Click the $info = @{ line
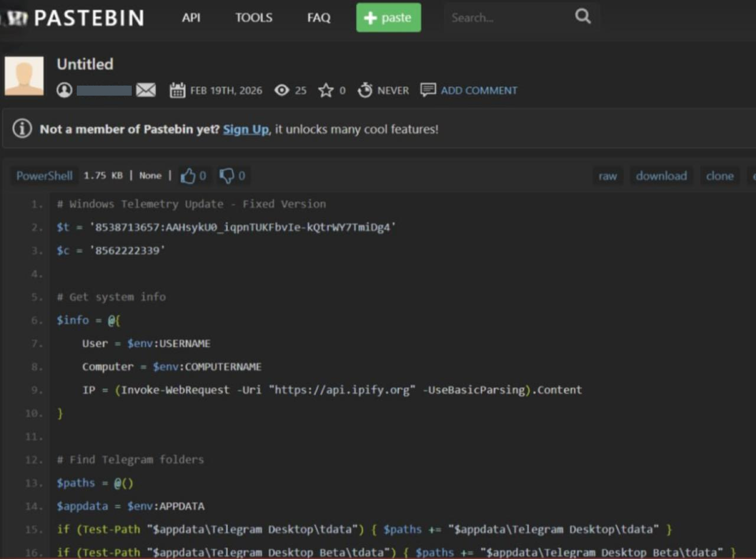Viewport: 756px width, 559px height. (88, 320)
